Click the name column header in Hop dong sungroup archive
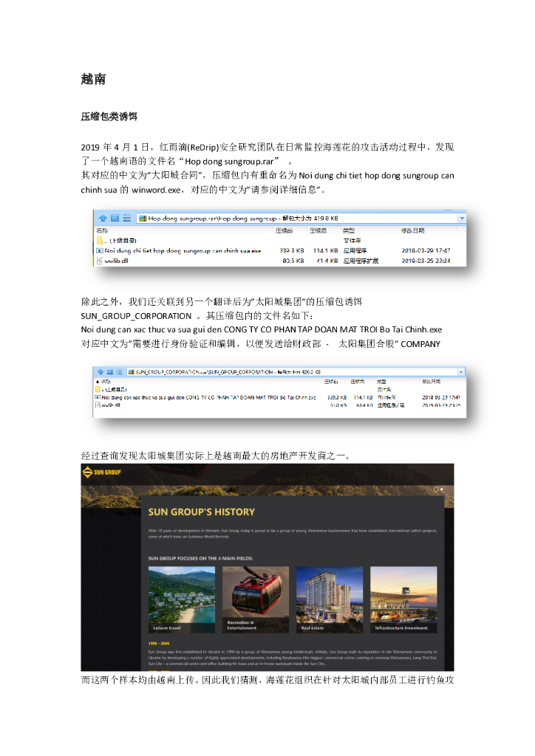Screen dimensions: 535x756 [102, 230]
